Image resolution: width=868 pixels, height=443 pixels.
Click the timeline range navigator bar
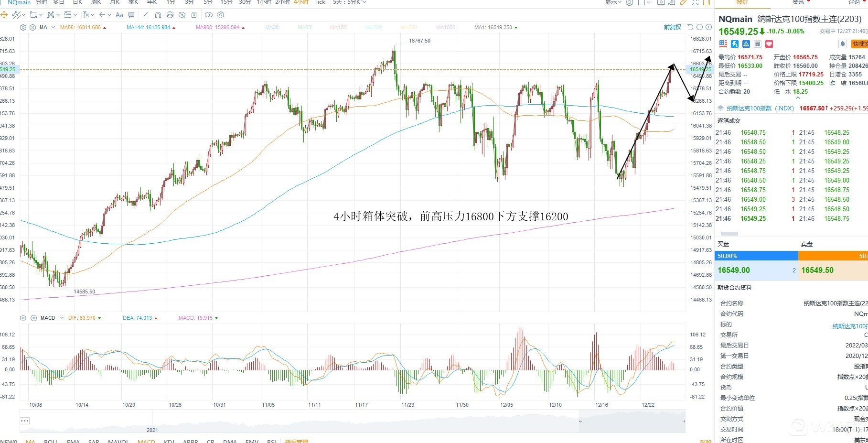click(352, 421)
